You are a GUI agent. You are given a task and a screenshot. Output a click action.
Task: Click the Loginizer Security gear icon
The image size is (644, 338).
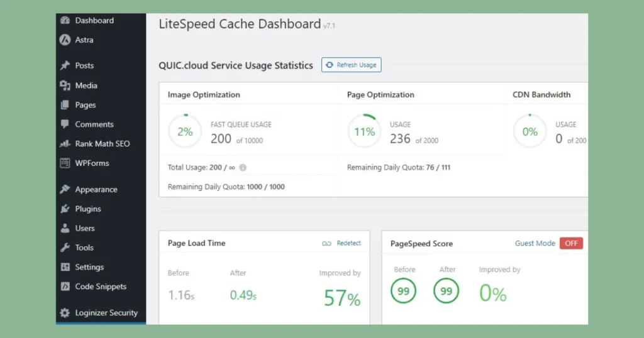coord(65,313)
